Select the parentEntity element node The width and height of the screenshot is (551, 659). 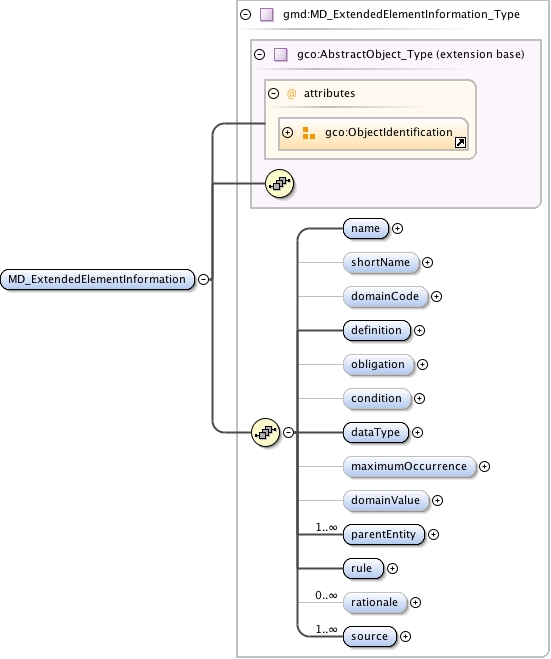point(384,534)
